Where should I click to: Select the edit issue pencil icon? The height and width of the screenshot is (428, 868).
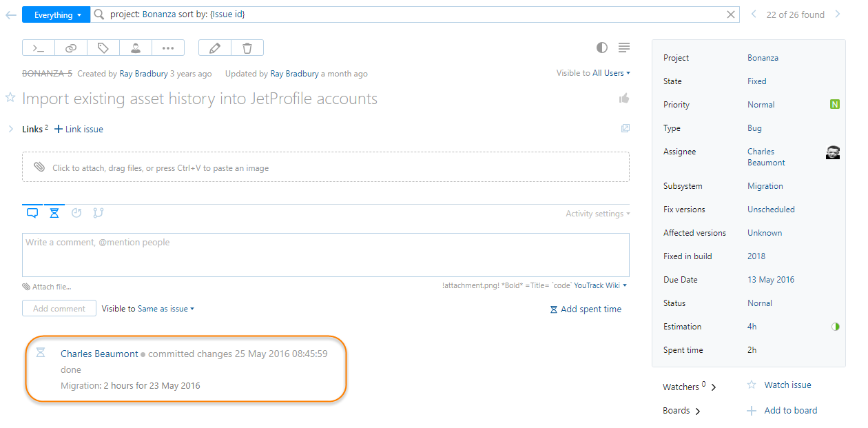(x=214, y=48)
